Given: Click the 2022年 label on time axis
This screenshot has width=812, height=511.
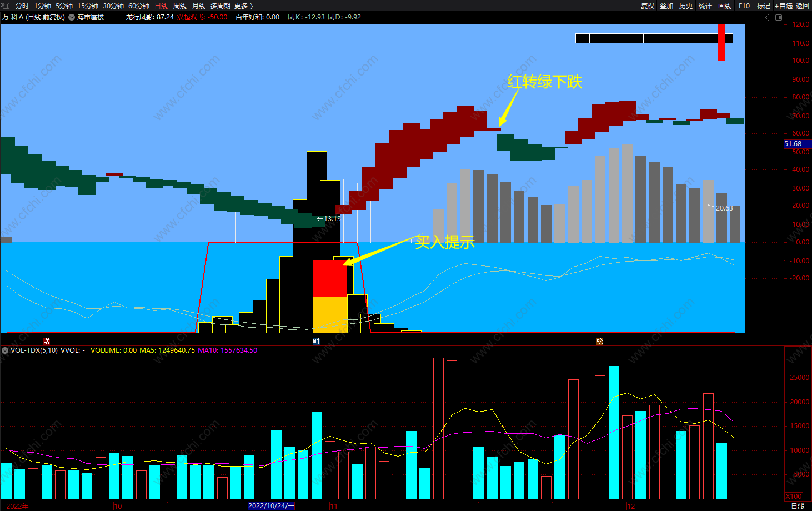Looking at the screenshot, I should click(17, 506).
